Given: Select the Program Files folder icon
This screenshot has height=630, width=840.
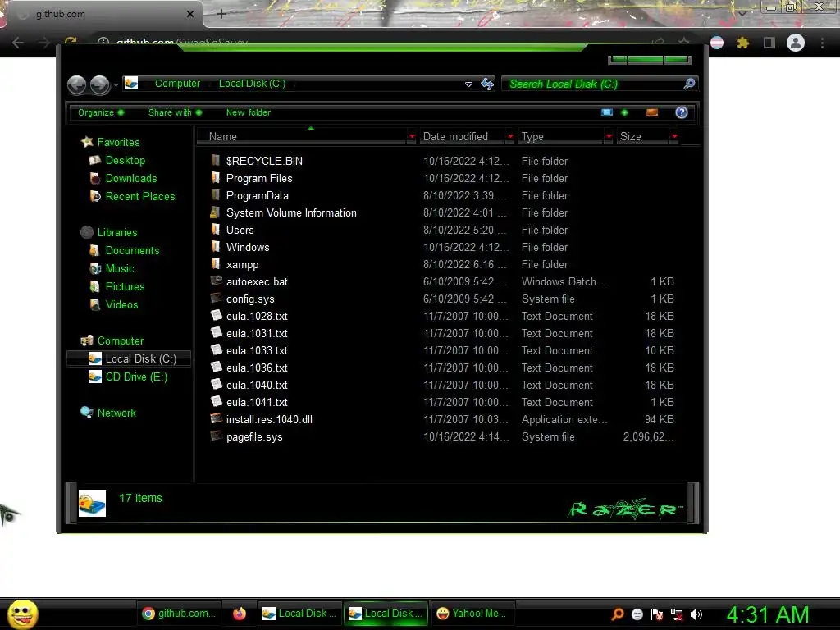Looking at the screenshot, I should click(216, 178).
